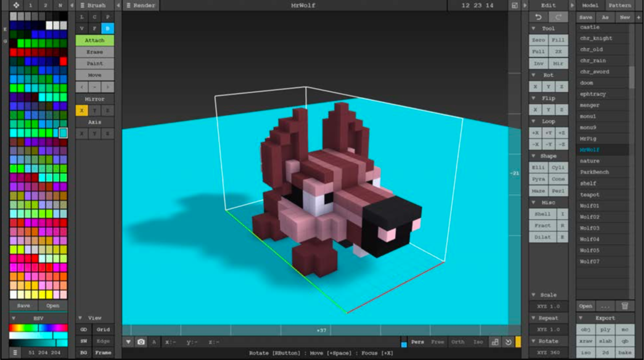
Task: Click the reset camera rotation icon
Action: click(x=508, y=342)
